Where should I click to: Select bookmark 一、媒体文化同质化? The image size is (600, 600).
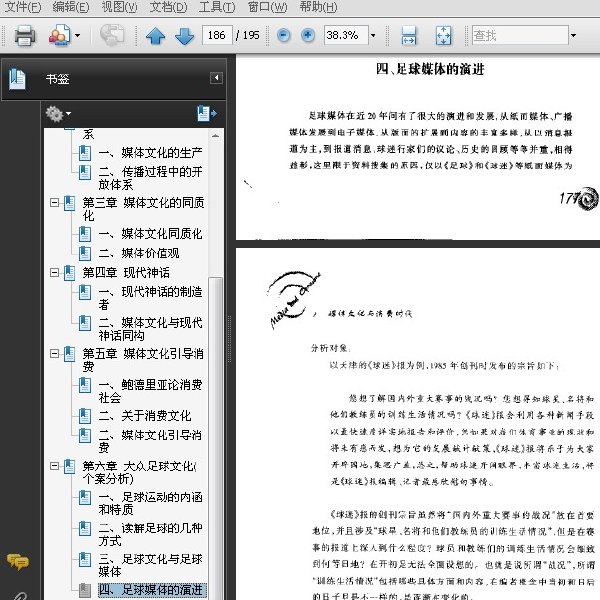click(150, 234)
